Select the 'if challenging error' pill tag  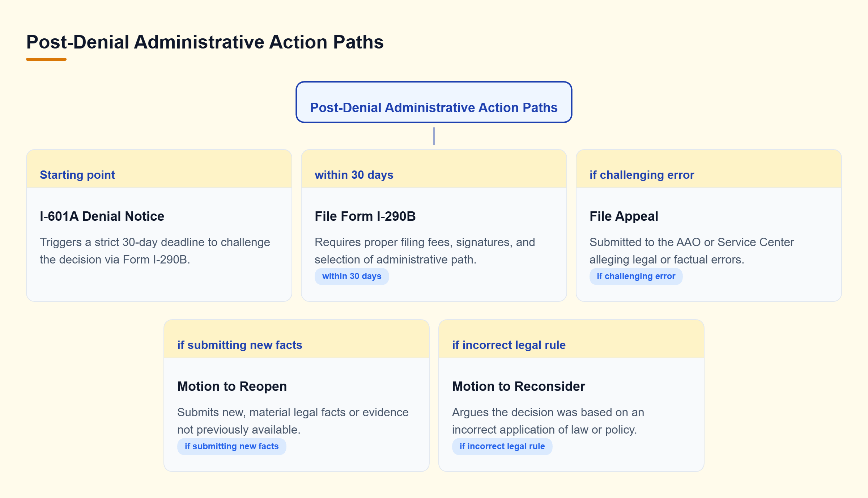point(636,276)
